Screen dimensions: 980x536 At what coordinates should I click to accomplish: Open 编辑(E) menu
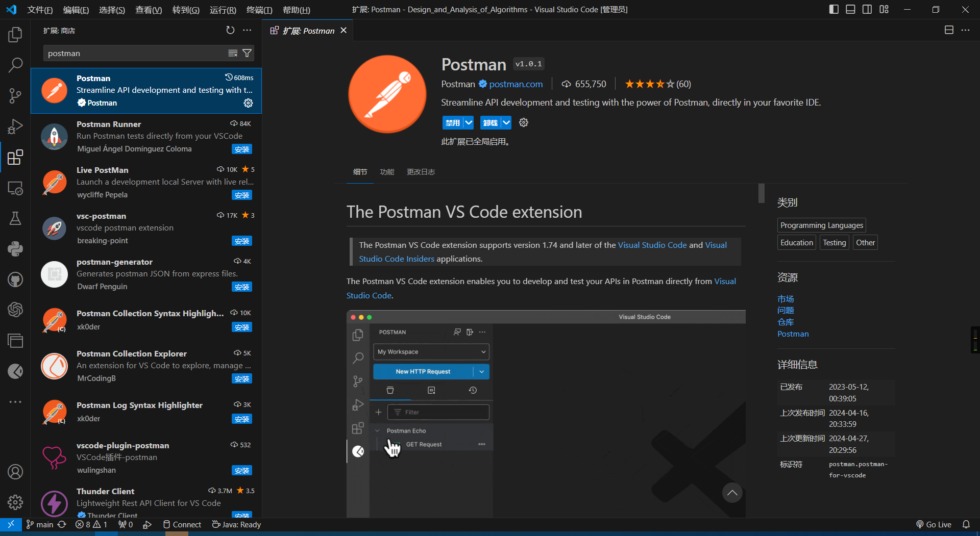click(76, 10)
